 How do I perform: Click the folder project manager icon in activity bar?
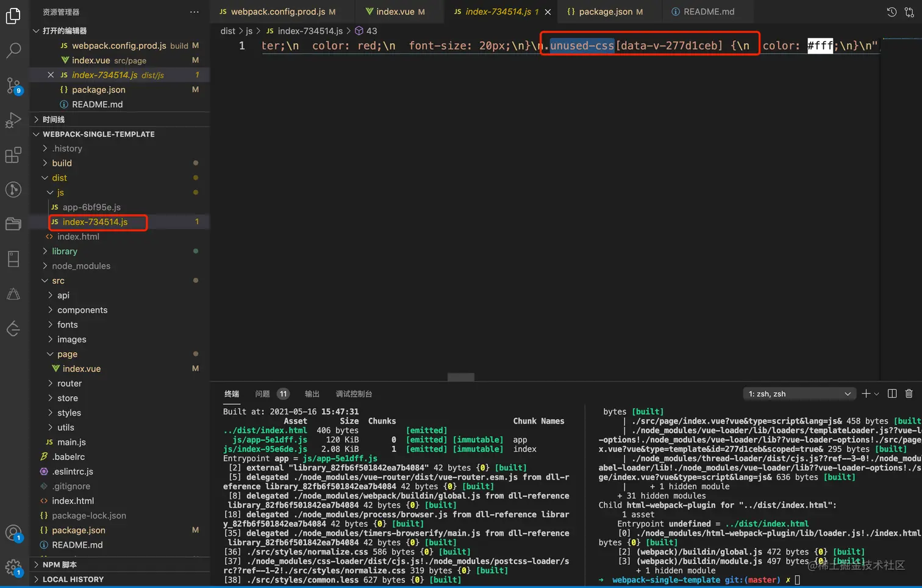click(x=13, y=224)
